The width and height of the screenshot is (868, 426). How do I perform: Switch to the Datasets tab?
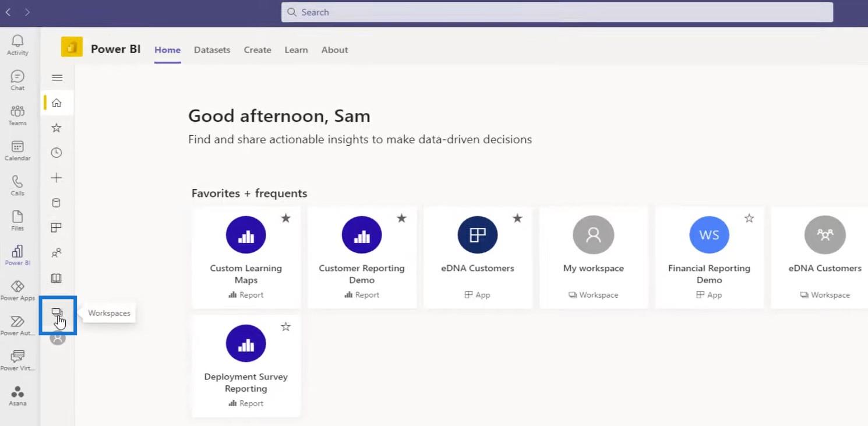point(212,50)
